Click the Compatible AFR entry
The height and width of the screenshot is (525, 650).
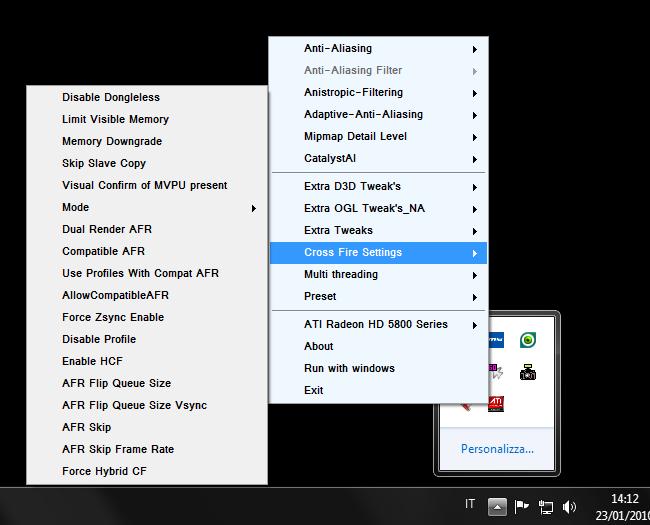pos(147,251)
